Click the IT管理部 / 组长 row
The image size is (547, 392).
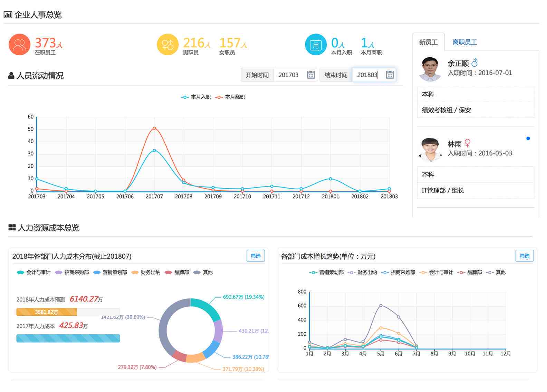476,190
